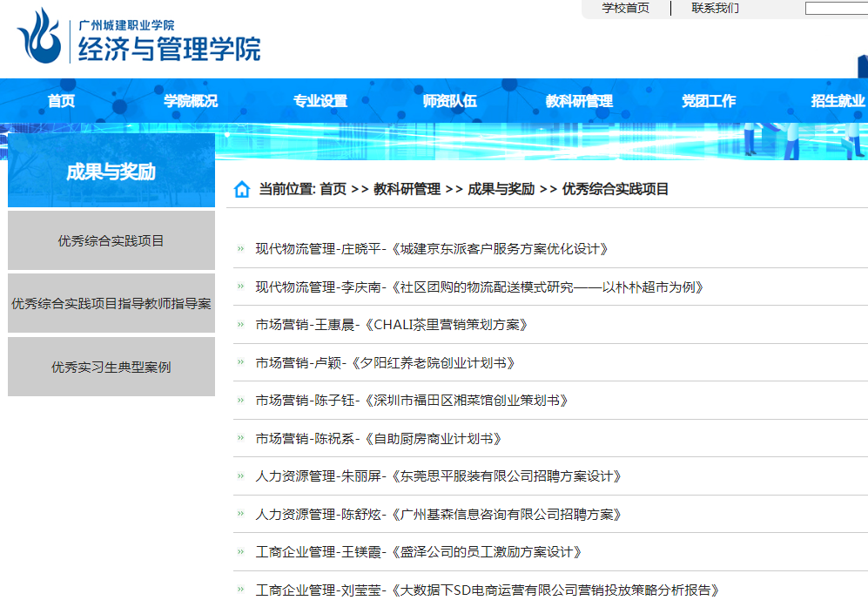Viewport: 868px width, 607px height.
Task: Select 优秀实习生典型案例 in the sidebar
Action: click(x=111, y=368)
